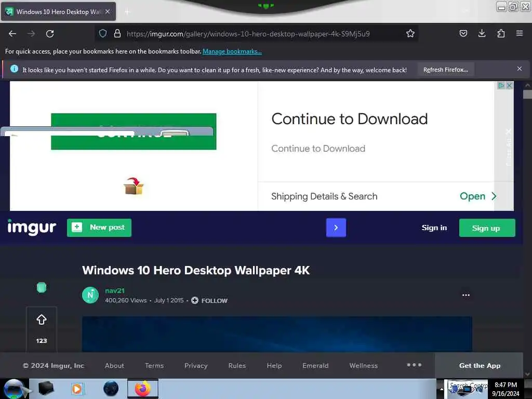Open the tracking protection shield icon
This screenshot has width=532, height=399.
(x=103, y=33)
